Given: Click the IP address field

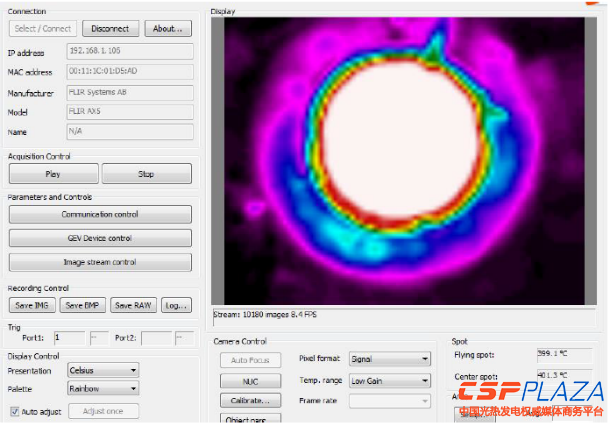Looking at the screenshot, I should point(129,52).
